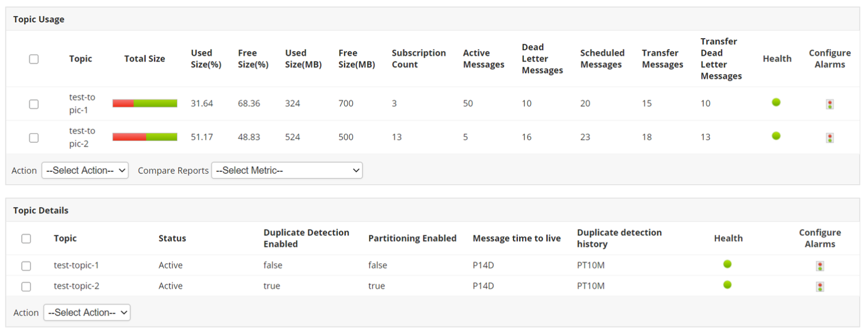Open test-topic-1 link in Topic Details
This screenshot has height=334, width=868.
click(76, 265)
